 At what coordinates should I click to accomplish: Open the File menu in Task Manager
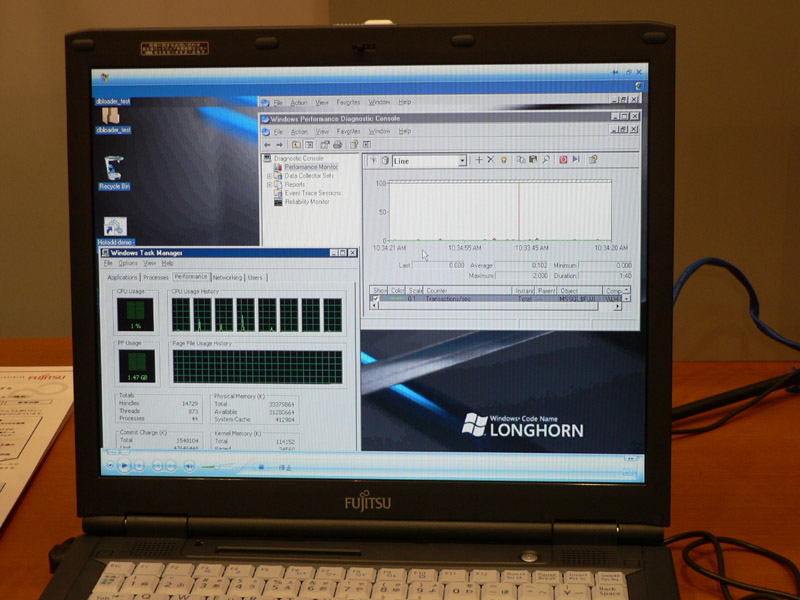108,263
